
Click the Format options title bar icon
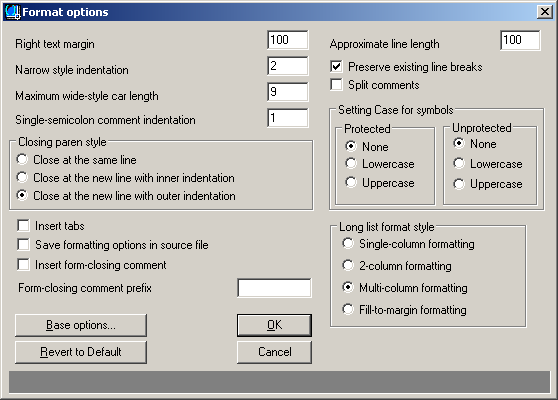[x=13, y=12]
